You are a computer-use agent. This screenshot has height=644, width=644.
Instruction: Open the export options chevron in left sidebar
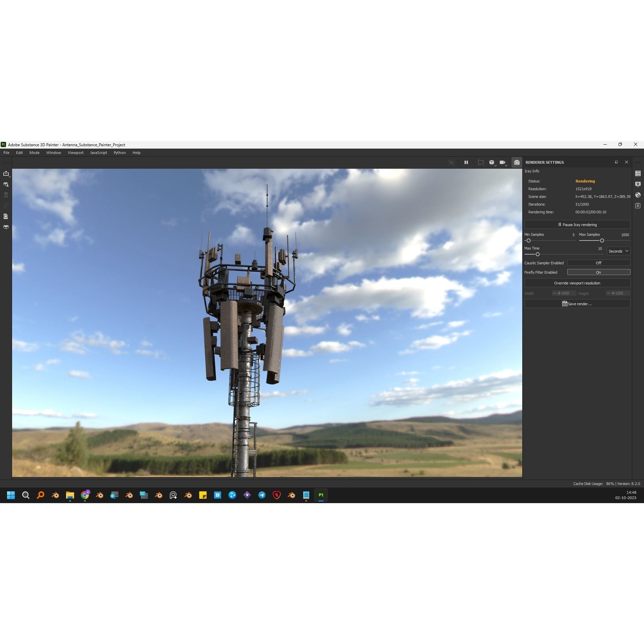pos(10,177)
